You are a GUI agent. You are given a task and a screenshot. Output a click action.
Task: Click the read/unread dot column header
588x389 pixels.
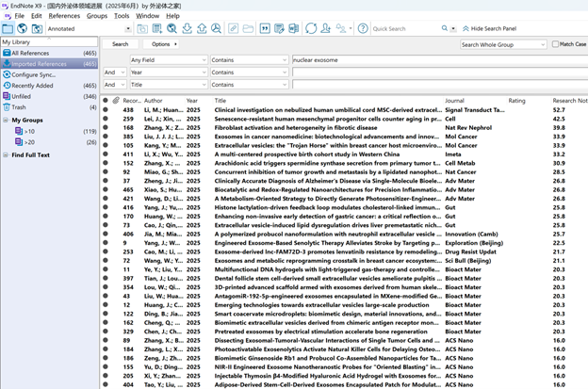(x=106, y=100)
